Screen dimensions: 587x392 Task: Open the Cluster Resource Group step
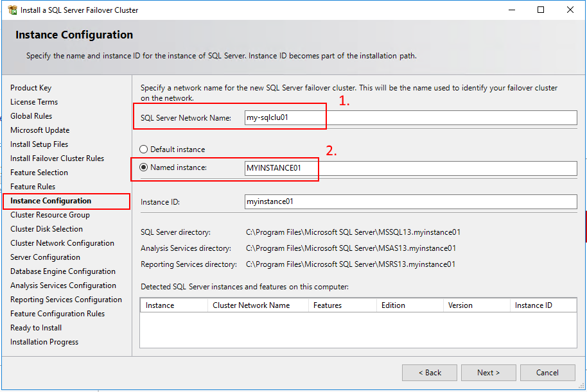click(50, 215)
